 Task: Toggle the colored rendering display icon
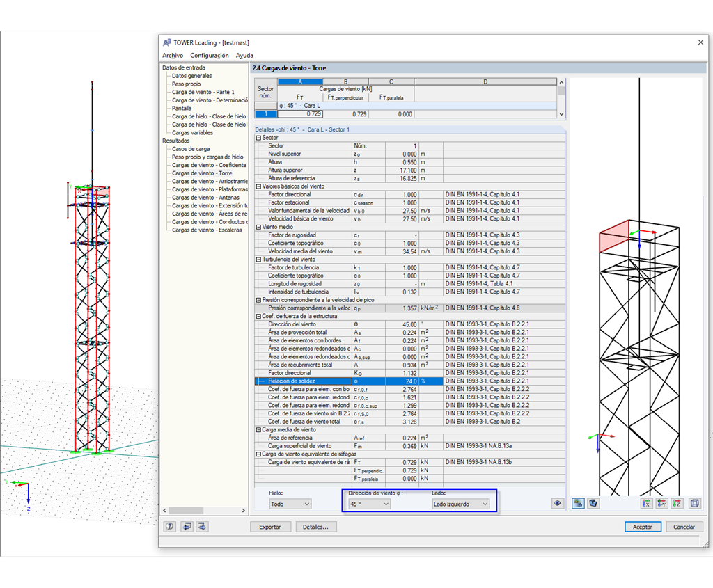point(578,503)
